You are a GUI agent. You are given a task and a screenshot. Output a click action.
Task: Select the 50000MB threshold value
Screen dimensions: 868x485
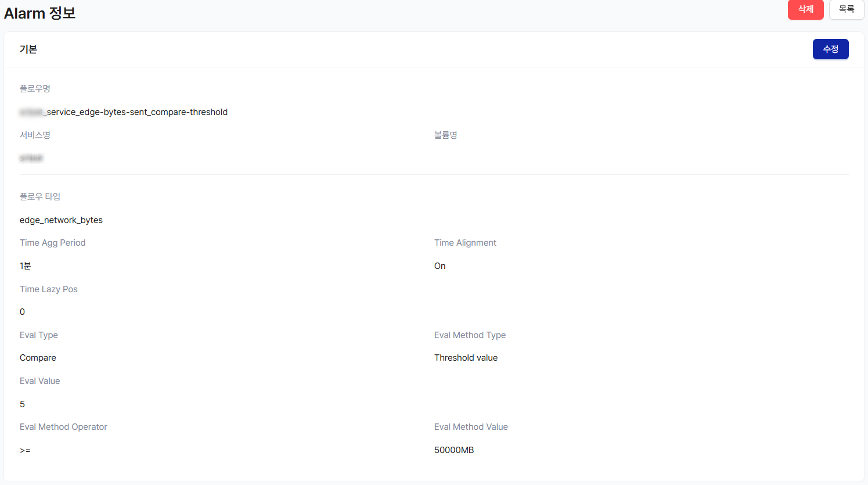(454, 450)
